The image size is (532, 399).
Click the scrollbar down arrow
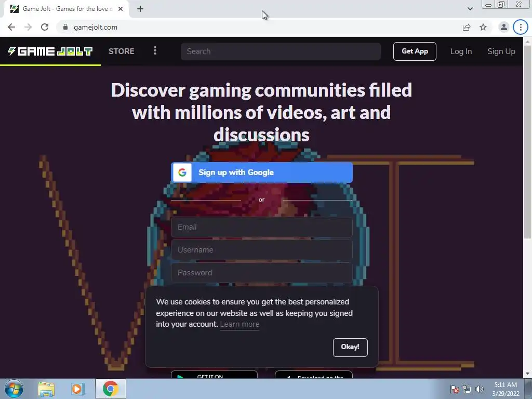point(528,374)
